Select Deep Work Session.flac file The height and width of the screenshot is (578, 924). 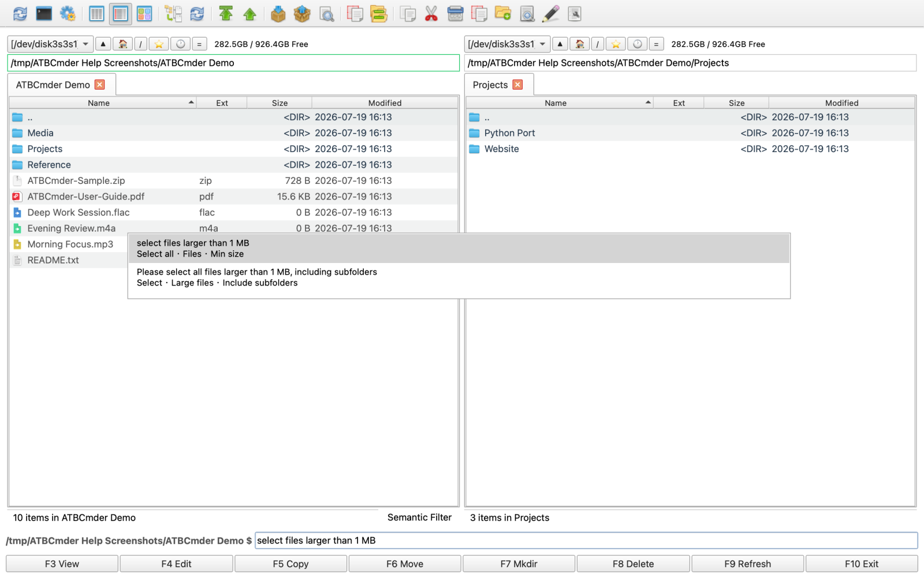(x=233, y=213)
